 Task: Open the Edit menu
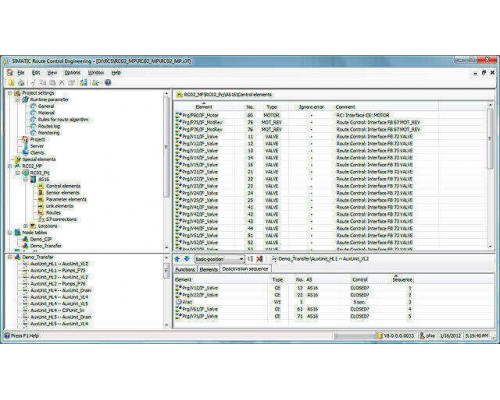(x=36, y=72)
